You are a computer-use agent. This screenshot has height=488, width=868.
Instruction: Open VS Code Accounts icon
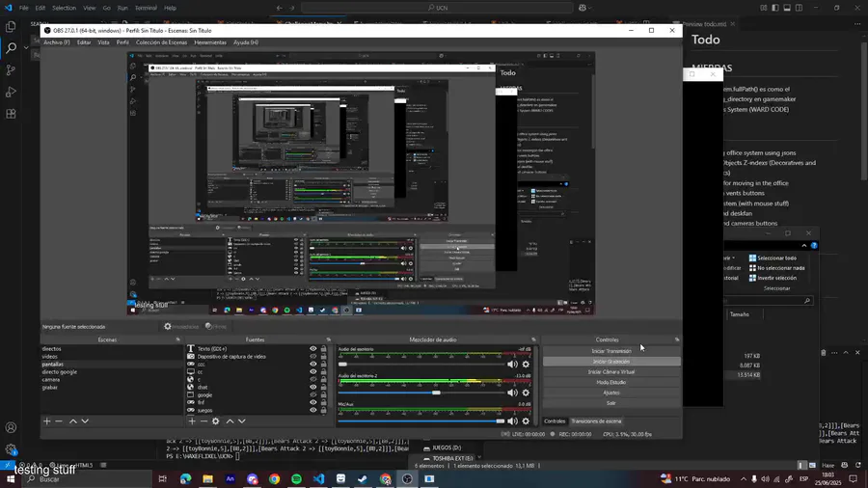[11, 427]
